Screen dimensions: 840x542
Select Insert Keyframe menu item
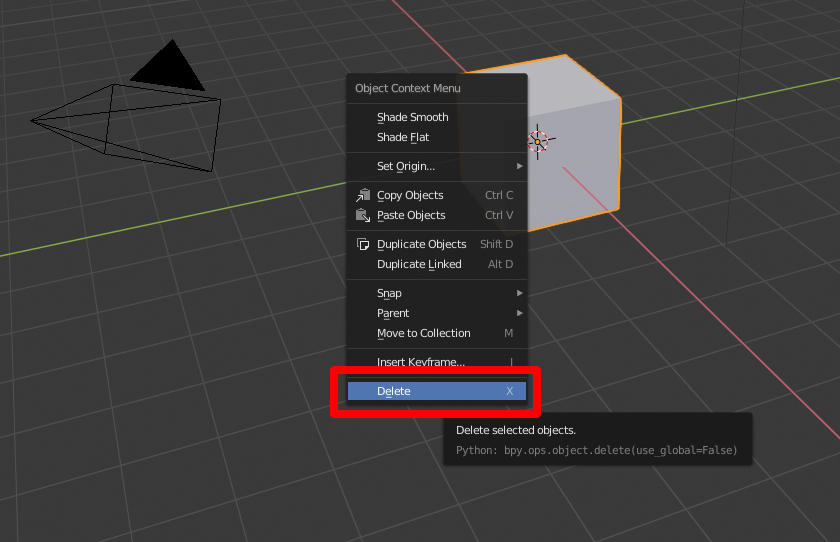tap(437, 362)
